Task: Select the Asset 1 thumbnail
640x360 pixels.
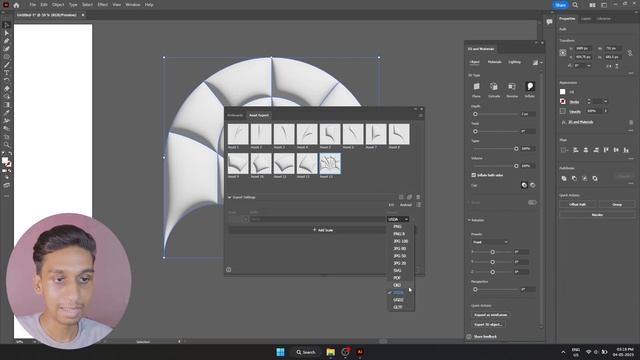Action: [238, 134]
